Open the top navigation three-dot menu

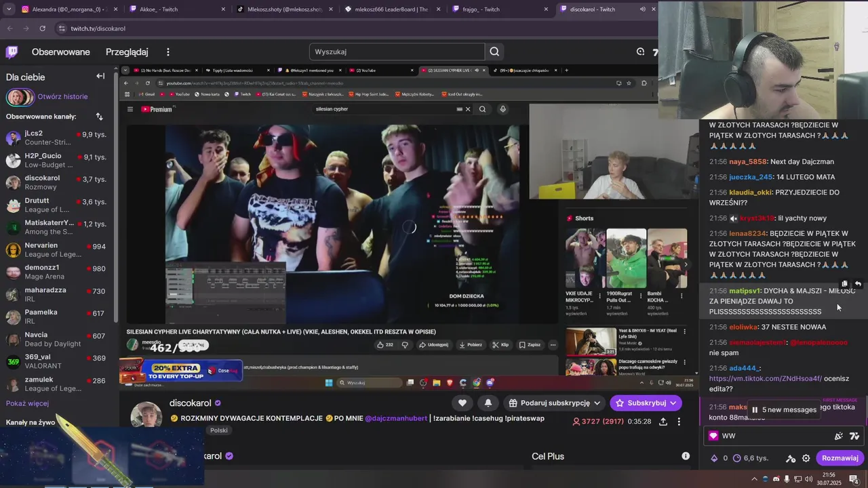[168, 52]
